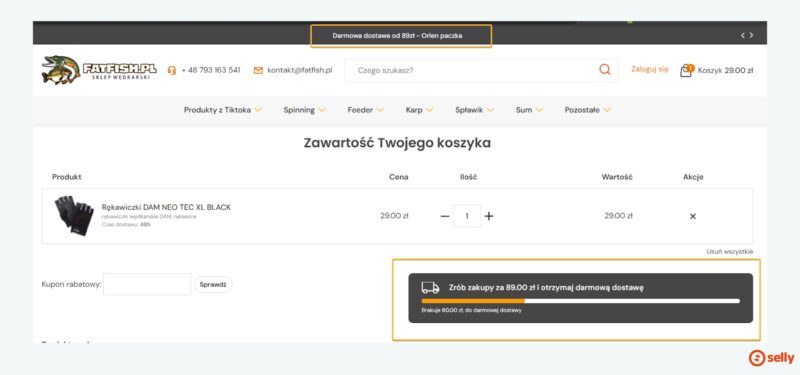Screen dimensions: 800x375
Task: Open the Sum category
Action: (524, 110)
